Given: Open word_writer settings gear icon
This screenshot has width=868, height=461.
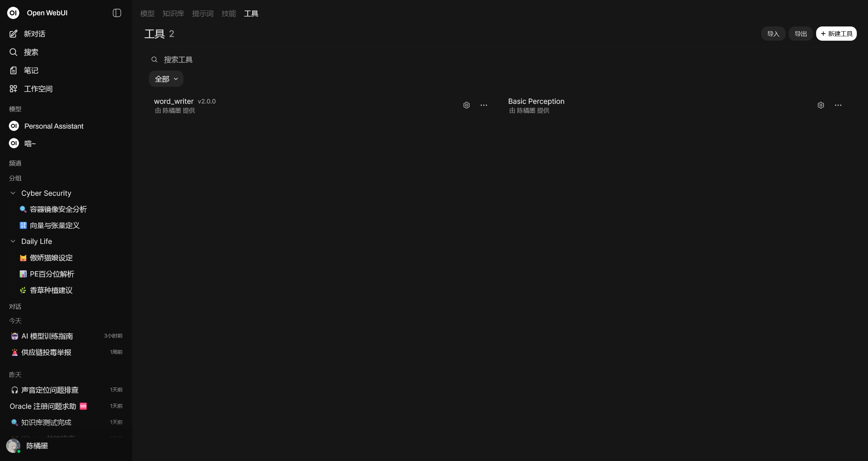Looking at the screenshot, I should coord(467,105).
